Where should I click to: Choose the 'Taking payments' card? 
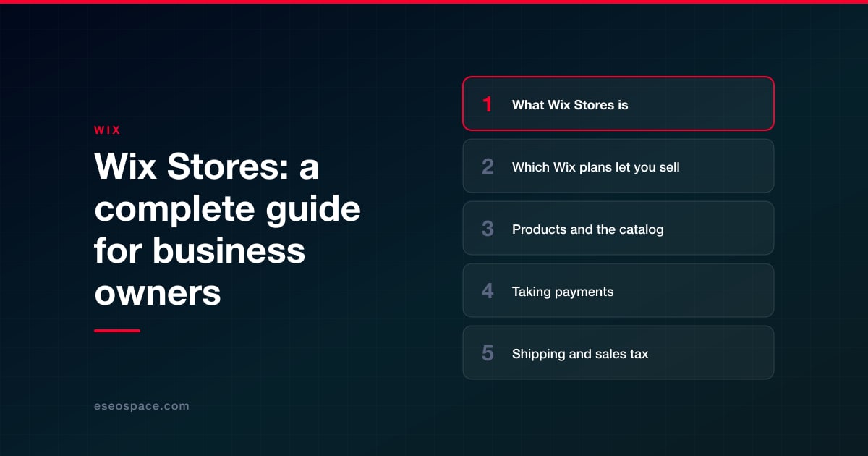618,290
